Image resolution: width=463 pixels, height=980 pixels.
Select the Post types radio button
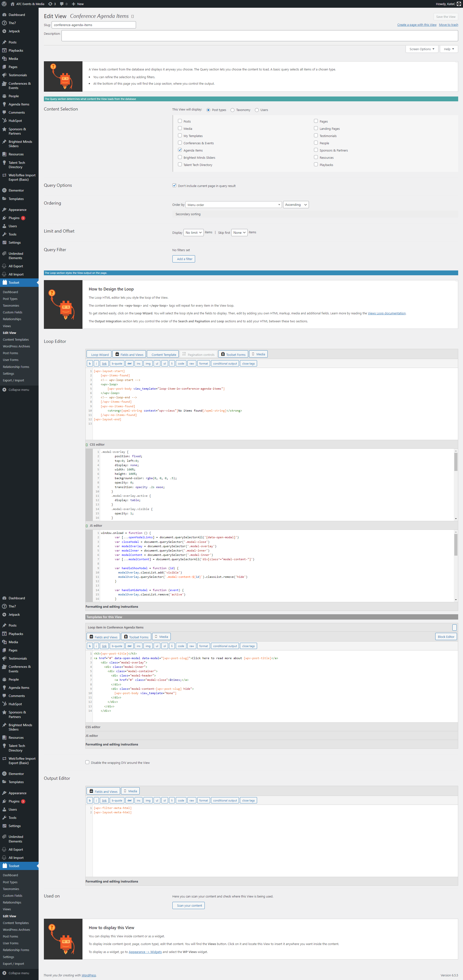pos(208,110)
